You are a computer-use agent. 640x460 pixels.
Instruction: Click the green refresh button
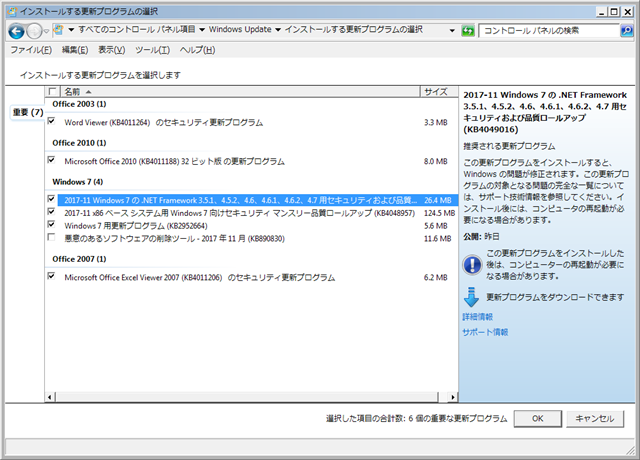tap(468, 30)
